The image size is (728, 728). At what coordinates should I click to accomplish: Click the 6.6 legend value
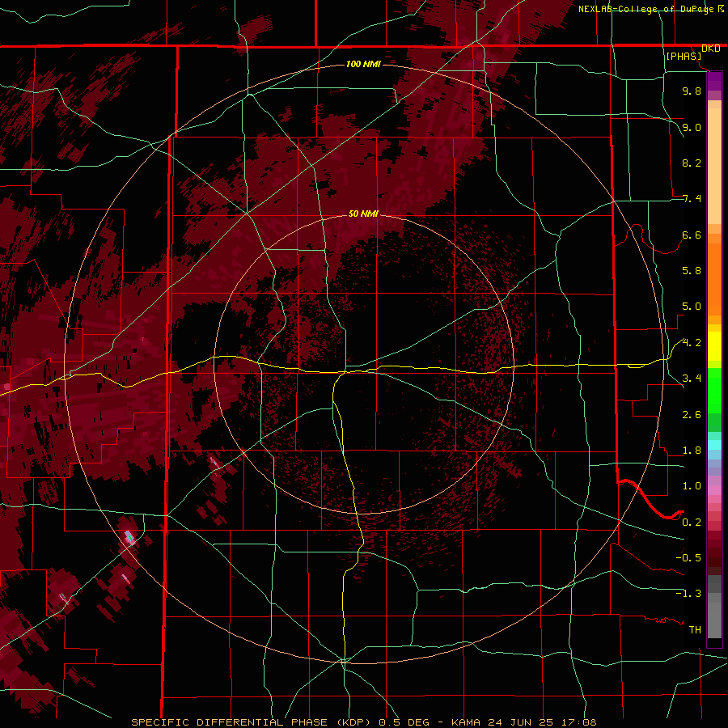pos(692,235)
